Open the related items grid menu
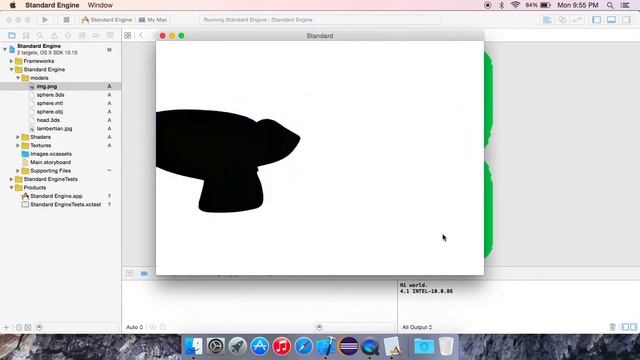The height and width of the screenshot is (360, 640). [x=128, y=36]
